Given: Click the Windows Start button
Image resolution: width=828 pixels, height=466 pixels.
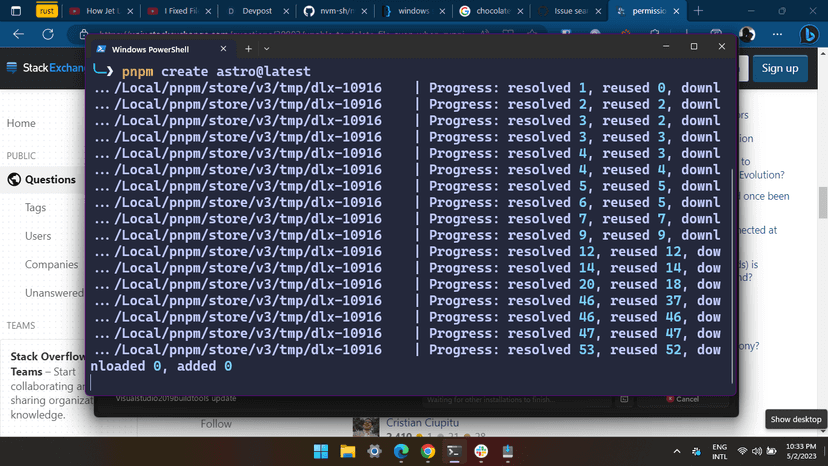Looking at the screenshot, I should pyautogui.click(x=320, y=451).
